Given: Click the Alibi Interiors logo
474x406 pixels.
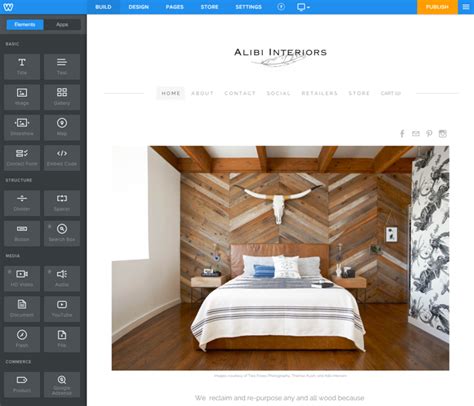Looking at the screenshot, I should [280, 57].
